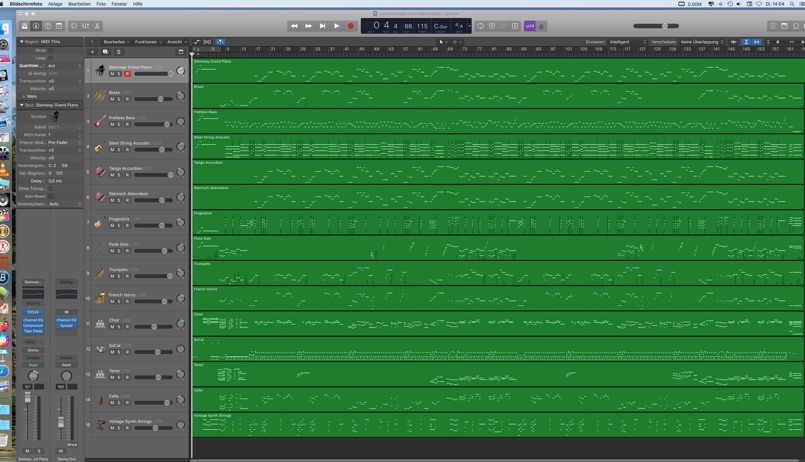The width and height of the screenshot is (805, 462).
Task: Open the Mixer button in toolbar
Action: 85,26
